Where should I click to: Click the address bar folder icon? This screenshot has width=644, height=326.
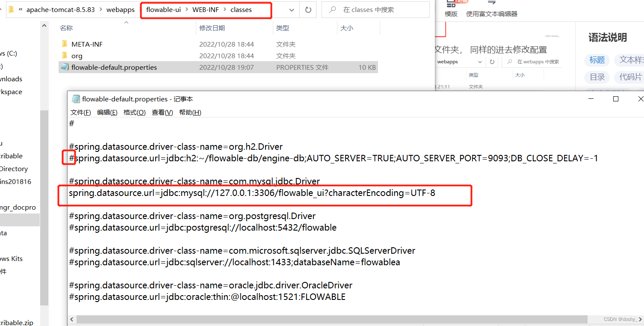point(12,9)
